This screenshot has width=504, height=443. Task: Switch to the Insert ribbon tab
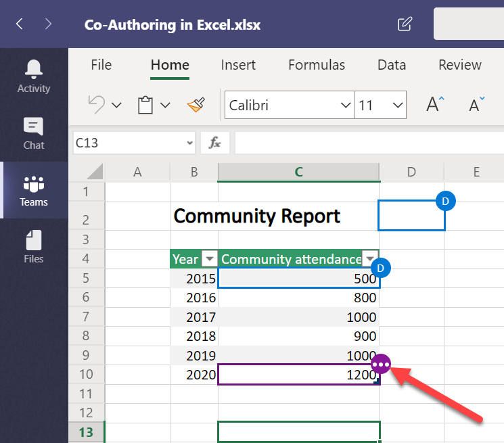pyautogui.click(x=238, y=65)
